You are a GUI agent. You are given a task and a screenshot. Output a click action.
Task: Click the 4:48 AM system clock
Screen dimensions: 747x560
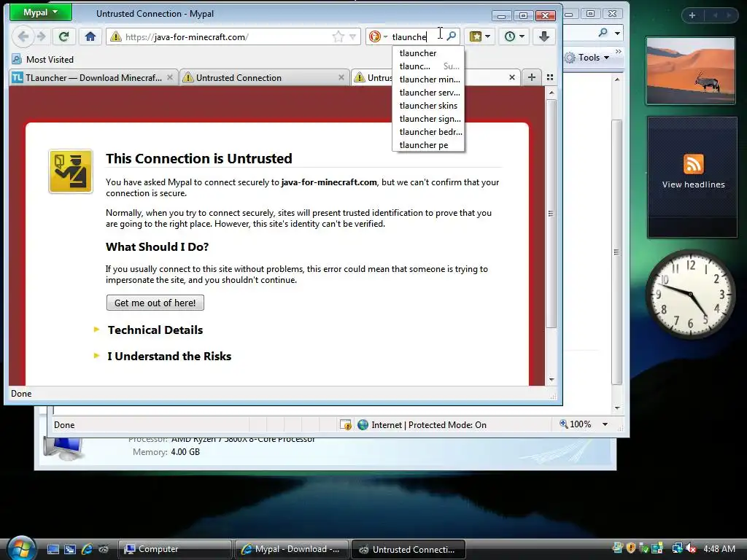point(719,549)
